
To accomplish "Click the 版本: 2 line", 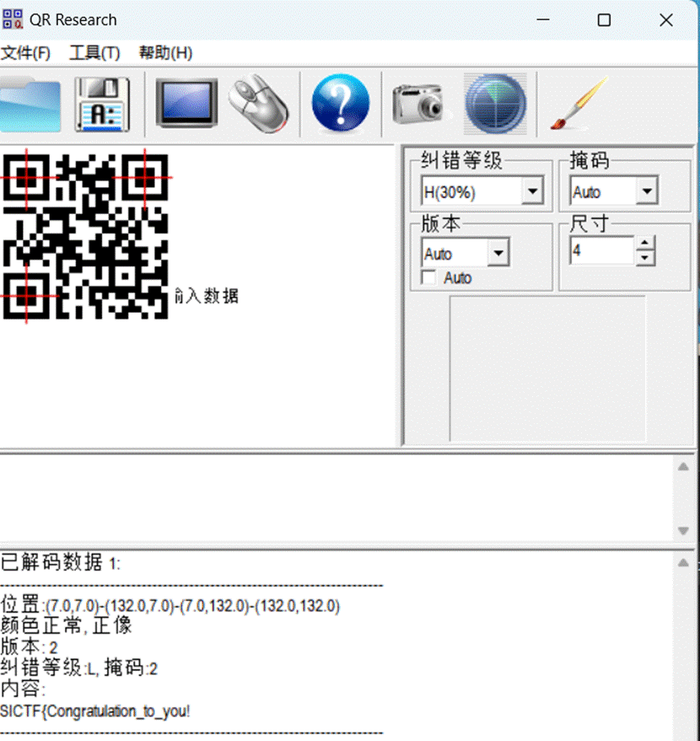I will click(29, 647).
